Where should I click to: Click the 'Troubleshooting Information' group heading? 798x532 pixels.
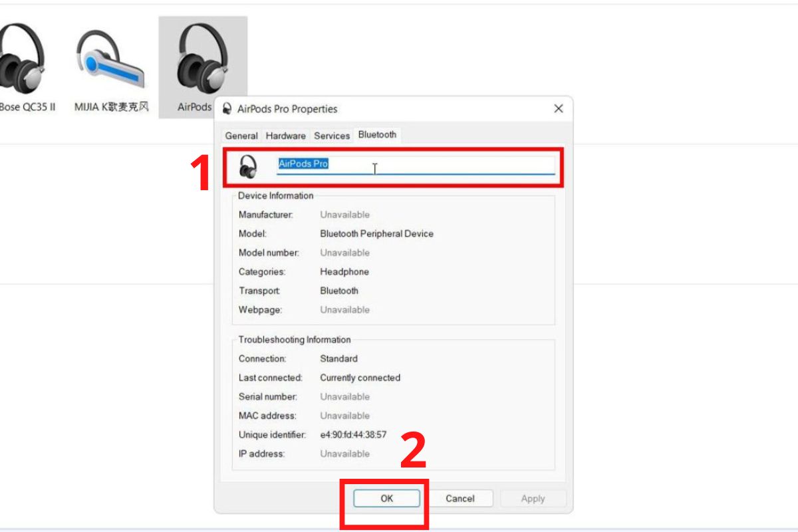[295, 340]
